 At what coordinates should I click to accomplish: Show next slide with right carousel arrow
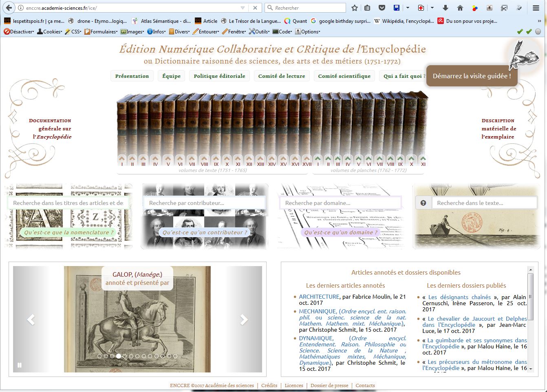(x=244, y=320)
